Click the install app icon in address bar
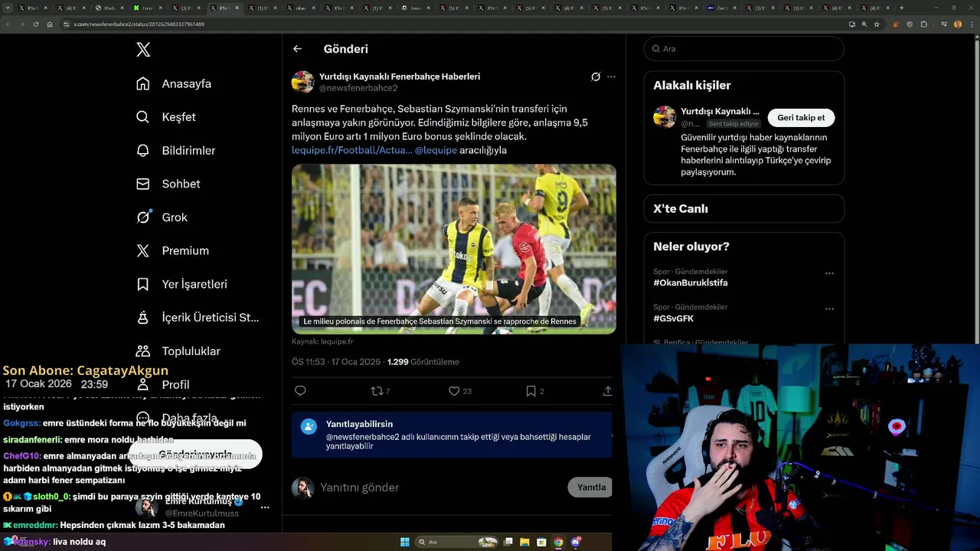Viewport: 980px width, 551px height. (852, 24)
